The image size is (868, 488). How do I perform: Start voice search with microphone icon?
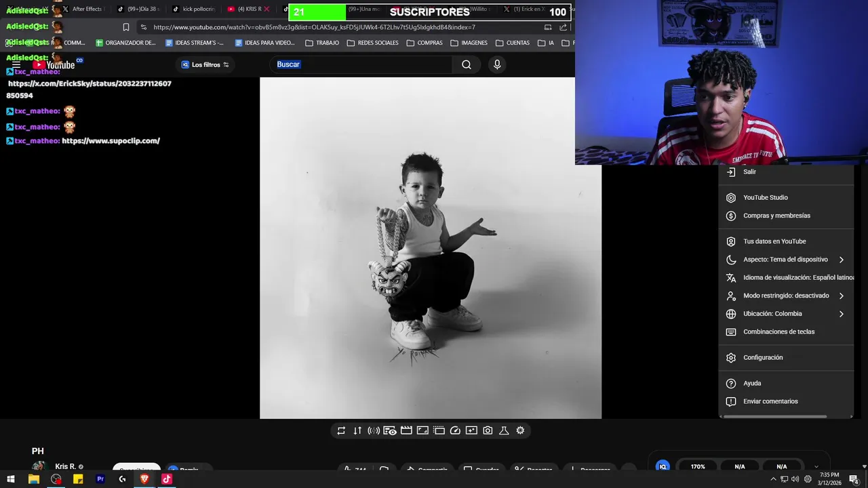coord(497,64)
